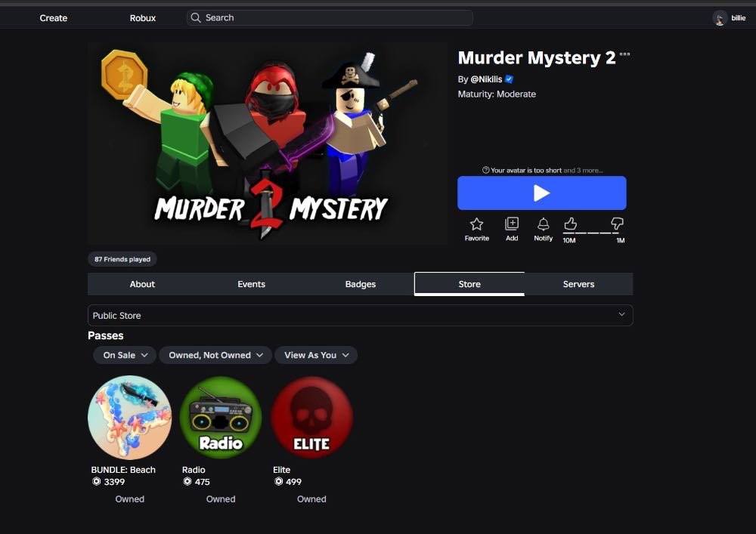This screenshot has height=534, width=756.
Task: Open the Elite skull pass icon
Action: click(311, 418)
